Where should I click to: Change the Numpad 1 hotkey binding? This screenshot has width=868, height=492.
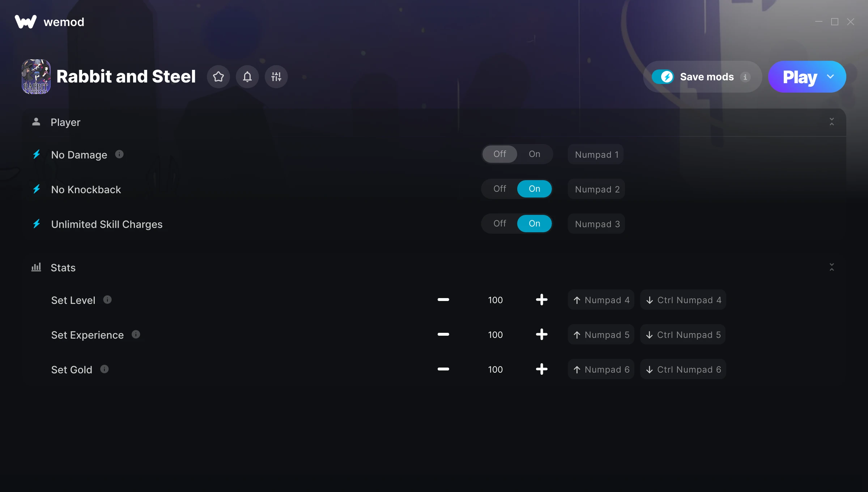point(596,154)
